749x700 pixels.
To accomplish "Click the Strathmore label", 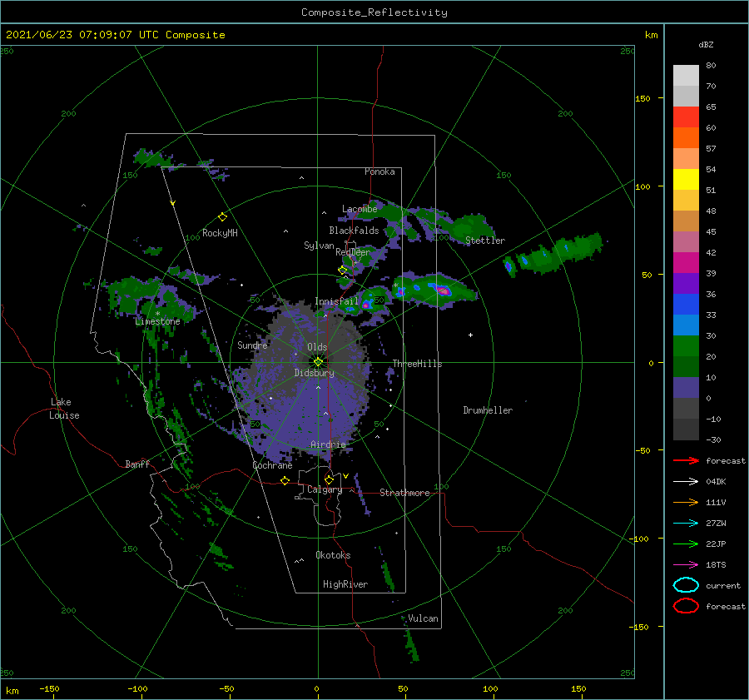I will [404, 493].
